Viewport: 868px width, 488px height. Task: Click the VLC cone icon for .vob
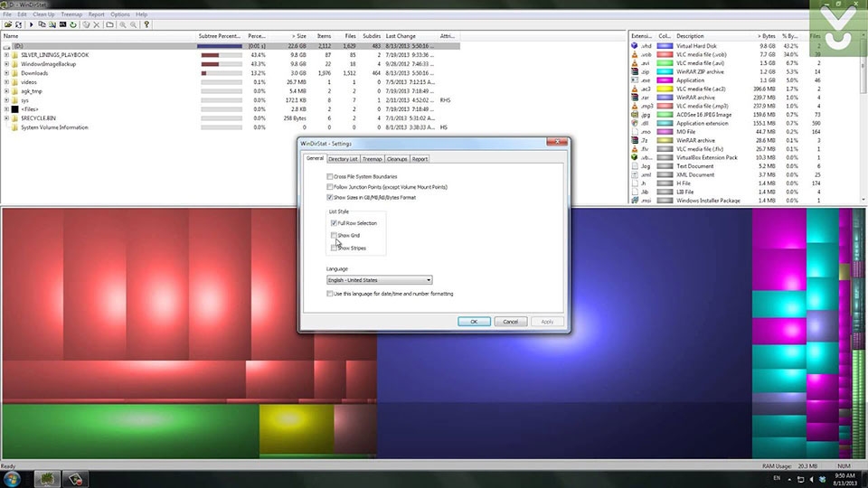coord(635,55)
